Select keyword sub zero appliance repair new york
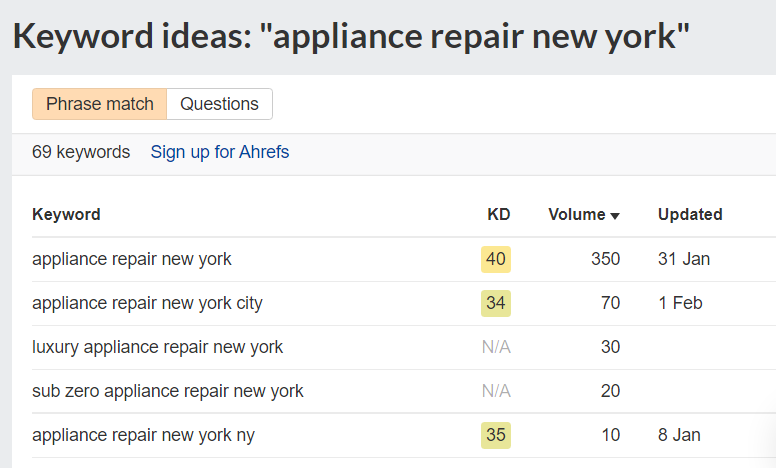Viewport: 777px width, 468px height. pos(167,391)
